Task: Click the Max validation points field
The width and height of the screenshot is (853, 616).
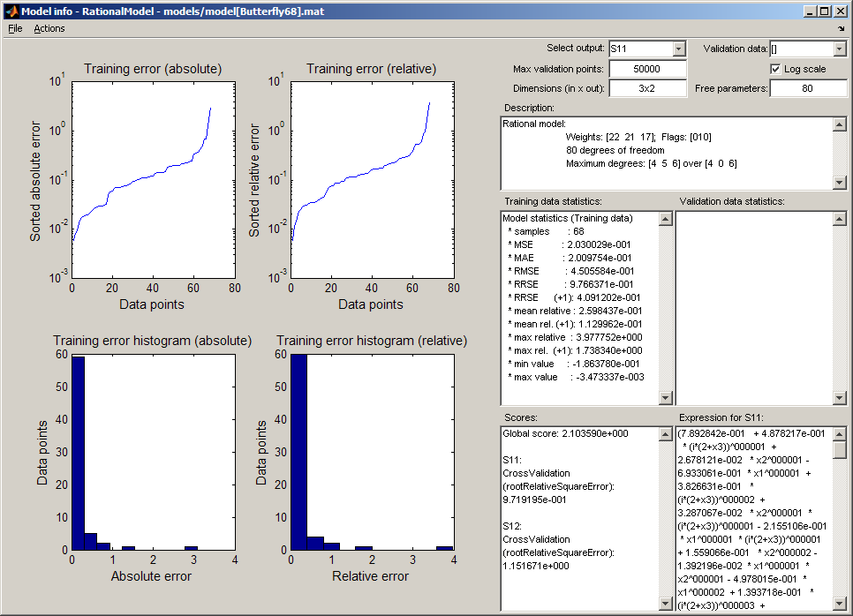Action: 647,69
